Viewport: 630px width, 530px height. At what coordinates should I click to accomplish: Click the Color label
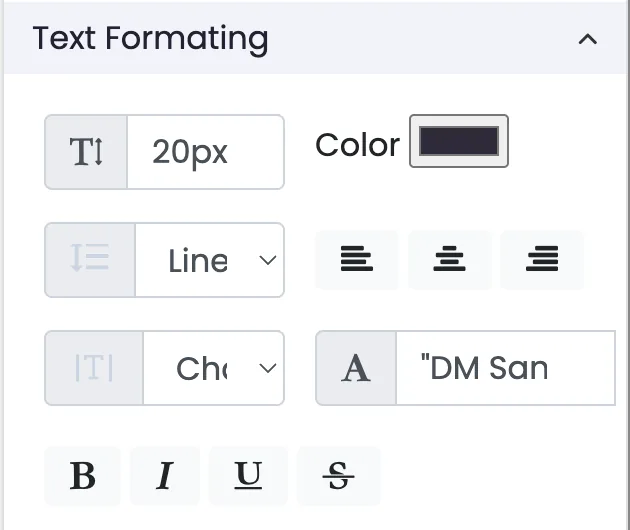pyautogui.click(x=358, y=145)
